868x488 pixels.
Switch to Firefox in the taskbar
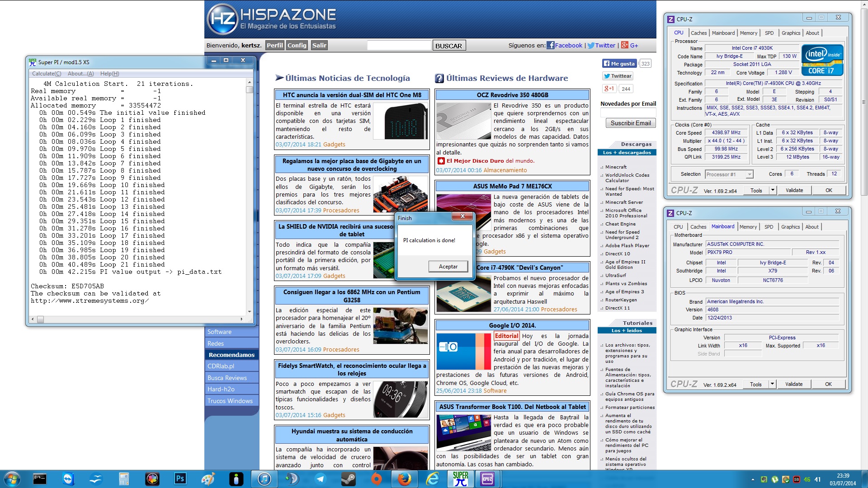pos(404,479)
